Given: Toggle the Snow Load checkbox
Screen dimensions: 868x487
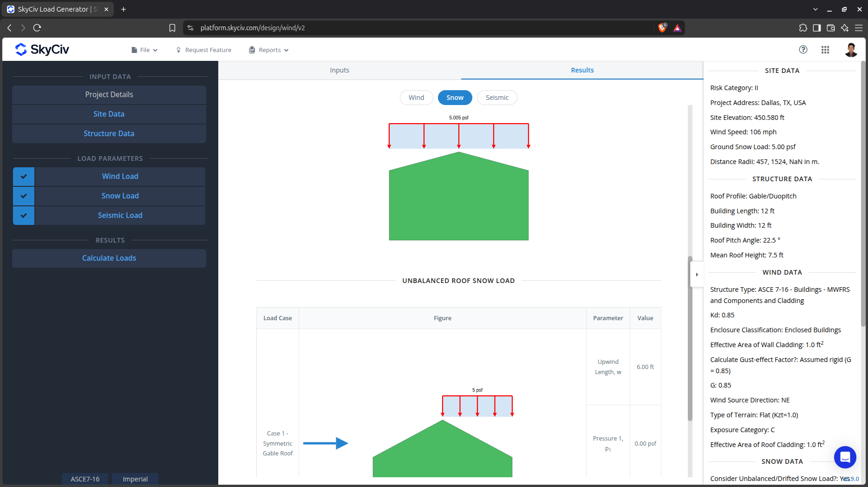Looking at the screenshot, I should pyautogui.click(x=24, y=196).
